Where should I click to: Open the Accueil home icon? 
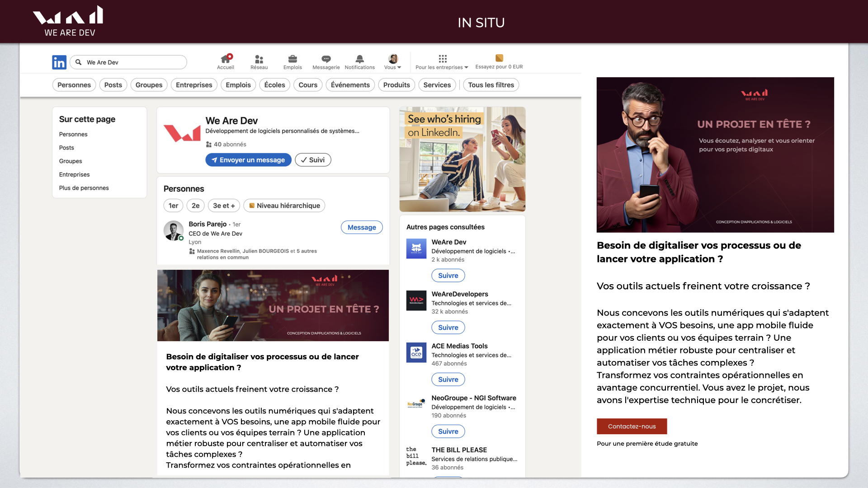coord(225,59)
